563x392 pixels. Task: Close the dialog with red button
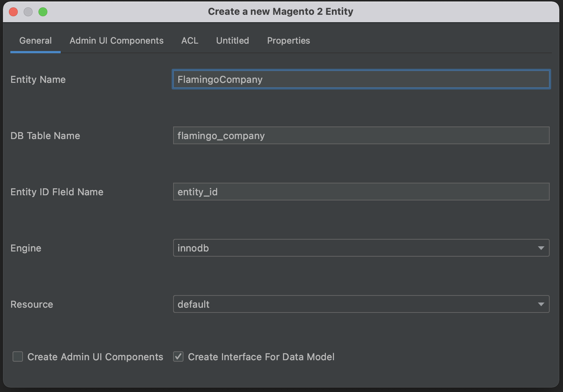pyautogui.click(x=13, y=12)
